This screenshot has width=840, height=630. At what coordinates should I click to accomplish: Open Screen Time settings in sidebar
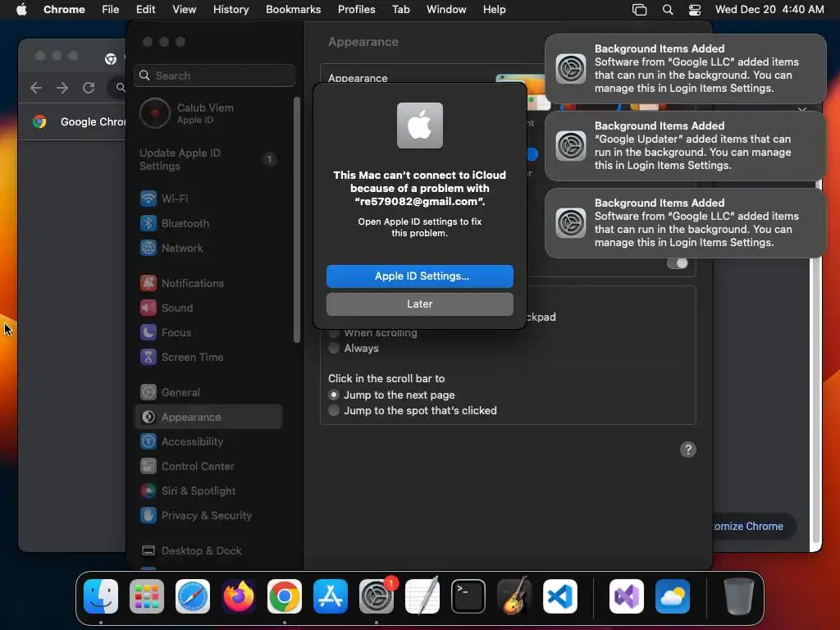208,358
